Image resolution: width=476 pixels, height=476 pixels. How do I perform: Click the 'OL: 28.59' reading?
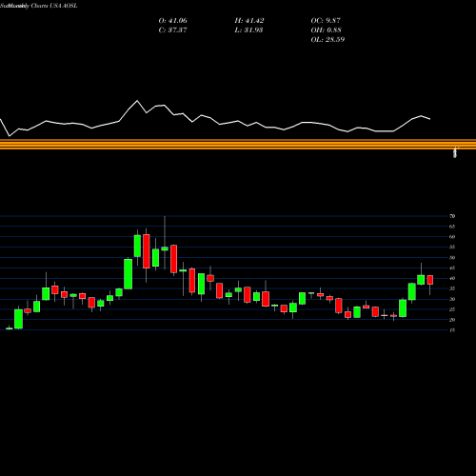(x=327, y=40)
